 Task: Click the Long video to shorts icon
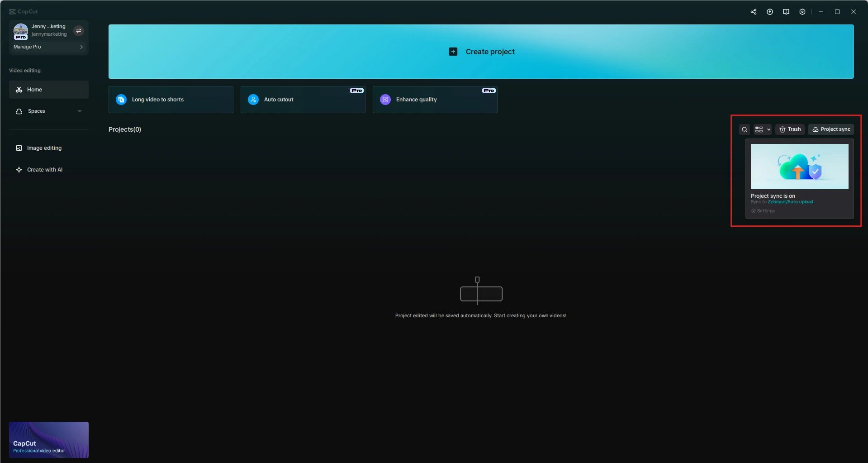point(121,100)
